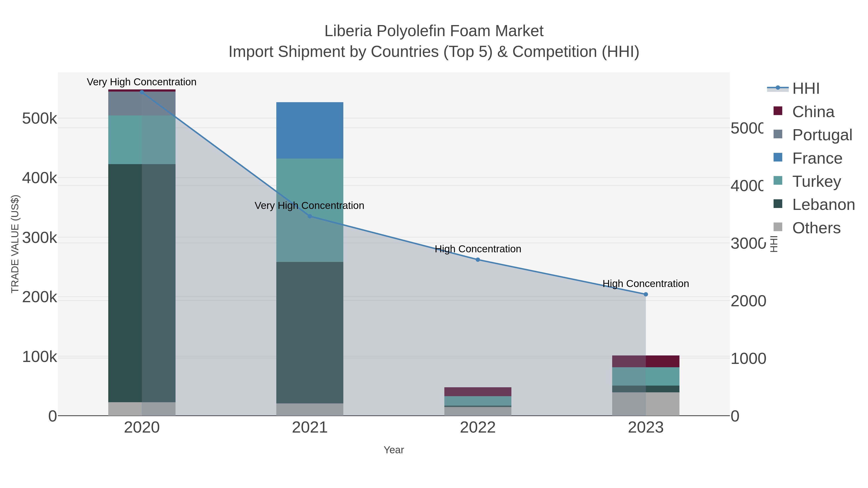The width and height of the screenshot is (868, 488).
Task: Click the France blue color swatch
Action: point(778,157)
